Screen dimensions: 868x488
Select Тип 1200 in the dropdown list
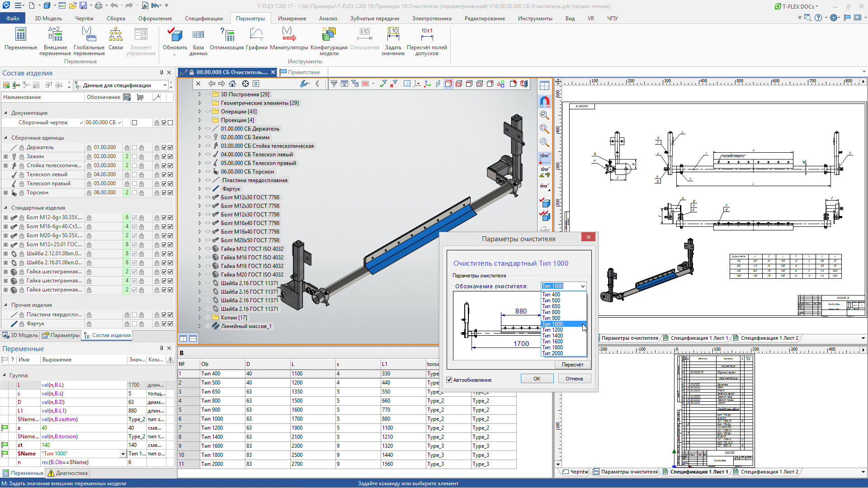point(552,330)
